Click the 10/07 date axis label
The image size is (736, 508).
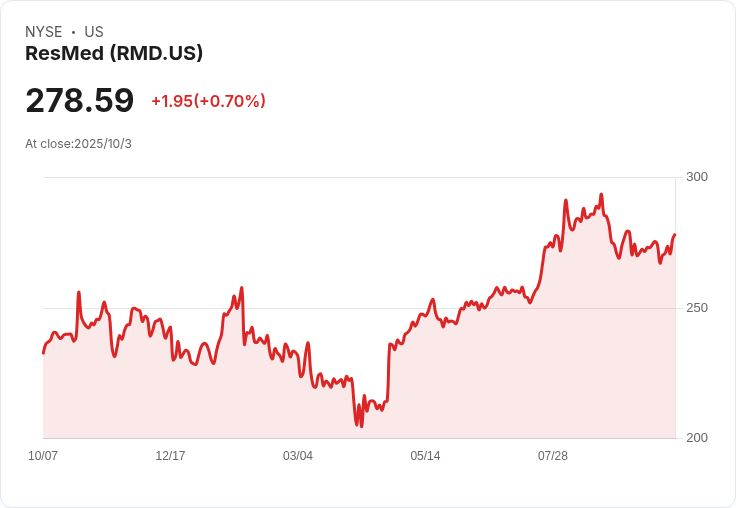click(43, 456)
